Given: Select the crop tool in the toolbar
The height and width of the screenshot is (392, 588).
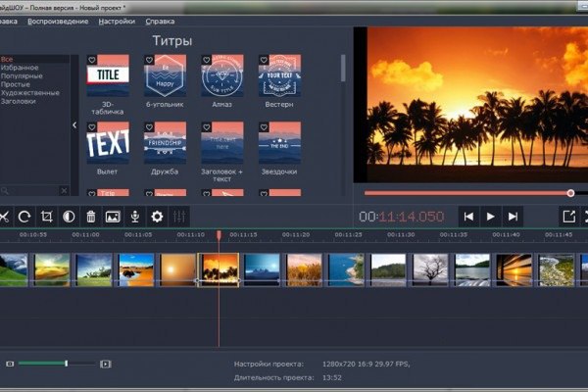Looking at the screenshot, I should point(47,217).
